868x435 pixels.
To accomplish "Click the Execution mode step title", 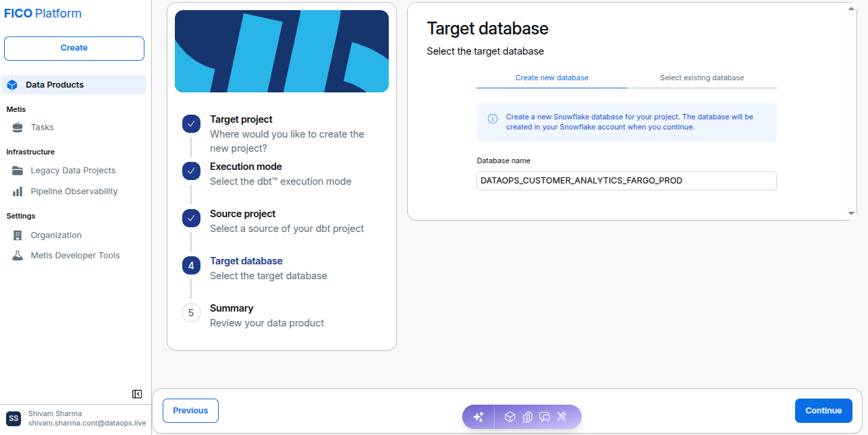I will coord(246,167).
